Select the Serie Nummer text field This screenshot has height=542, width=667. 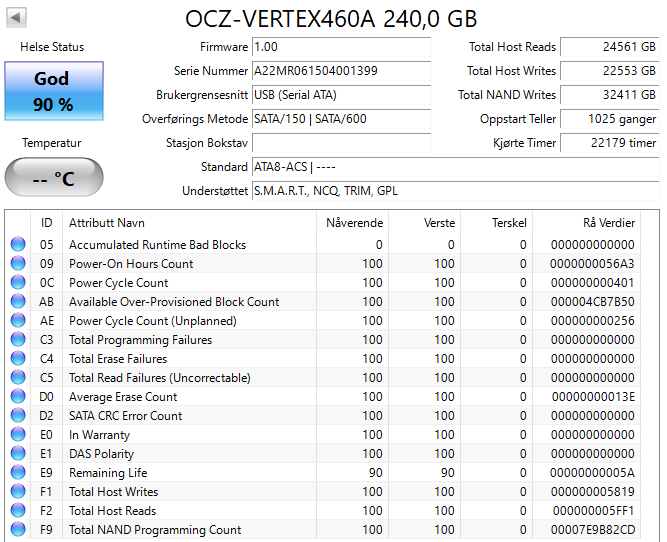340,71
